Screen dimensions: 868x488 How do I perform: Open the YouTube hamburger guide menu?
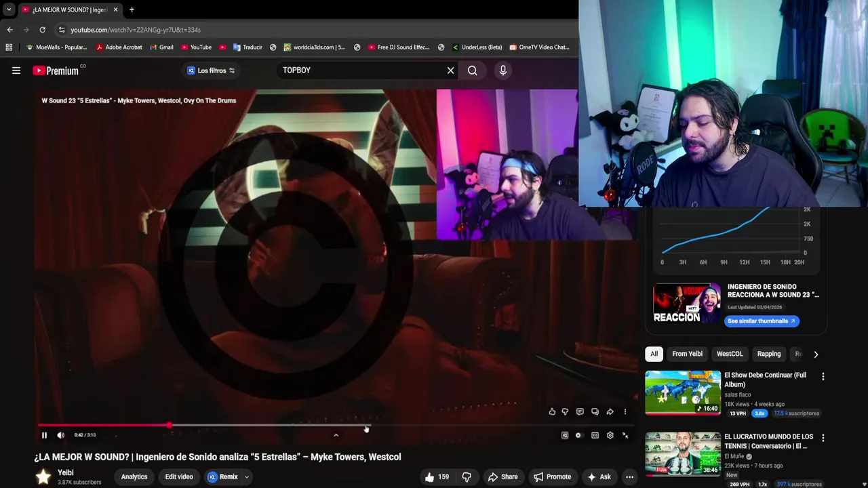pyautogui.click(x=16, y=70)
